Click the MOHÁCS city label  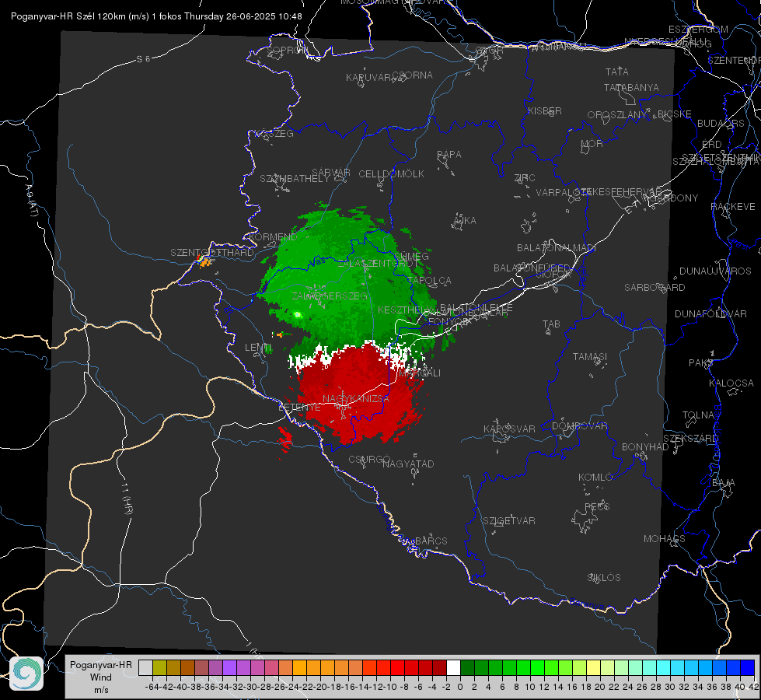(x=665, y=539)
